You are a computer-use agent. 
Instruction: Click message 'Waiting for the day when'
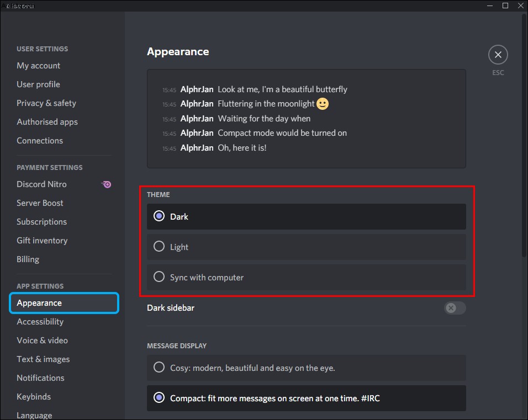click(264, 119)
